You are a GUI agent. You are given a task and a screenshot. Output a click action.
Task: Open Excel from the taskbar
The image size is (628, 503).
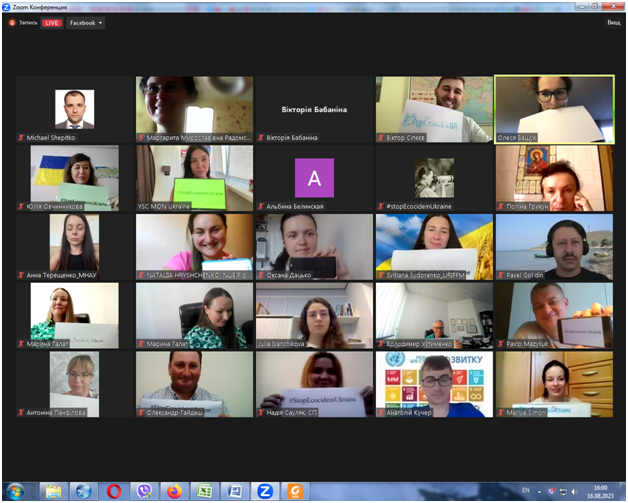click(x=204, y=491)
